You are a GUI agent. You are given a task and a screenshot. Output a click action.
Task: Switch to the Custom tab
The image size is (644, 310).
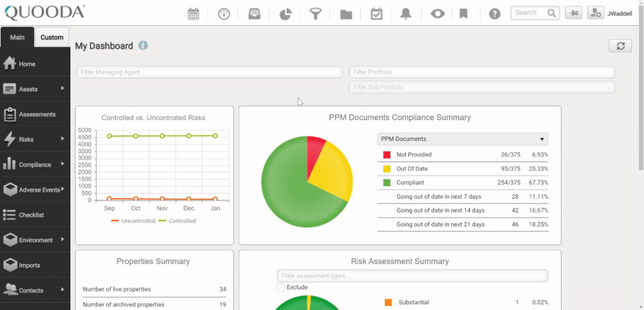click(52, 37)
